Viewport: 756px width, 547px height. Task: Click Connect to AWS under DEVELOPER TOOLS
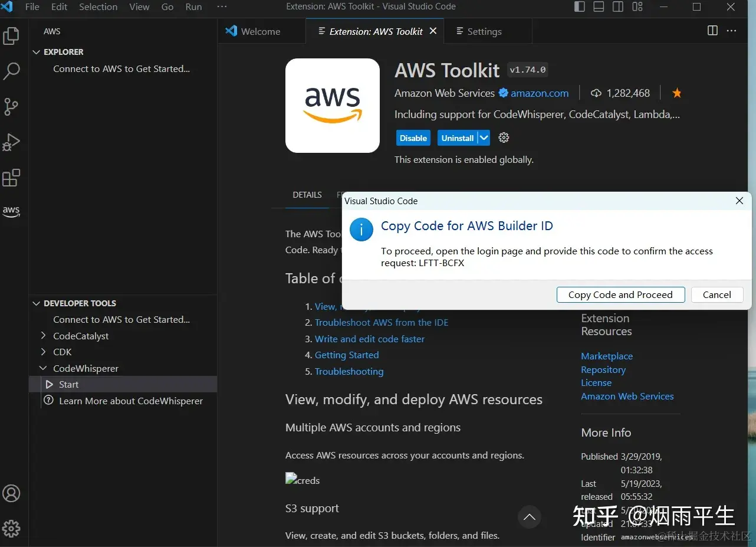point(121,320)
